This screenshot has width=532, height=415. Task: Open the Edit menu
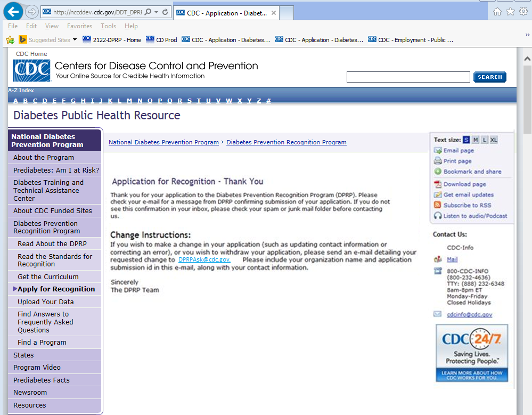coord(31,26)
